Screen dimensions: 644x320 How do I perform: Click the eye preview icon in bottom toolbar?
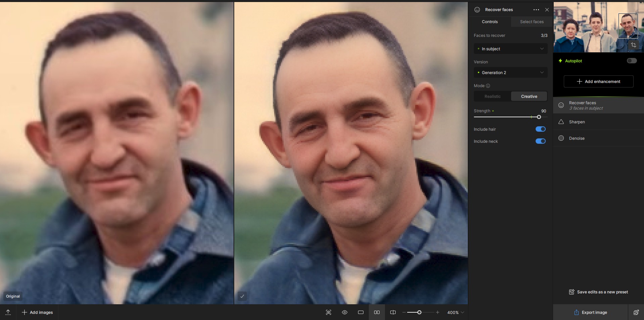[345, 312]
